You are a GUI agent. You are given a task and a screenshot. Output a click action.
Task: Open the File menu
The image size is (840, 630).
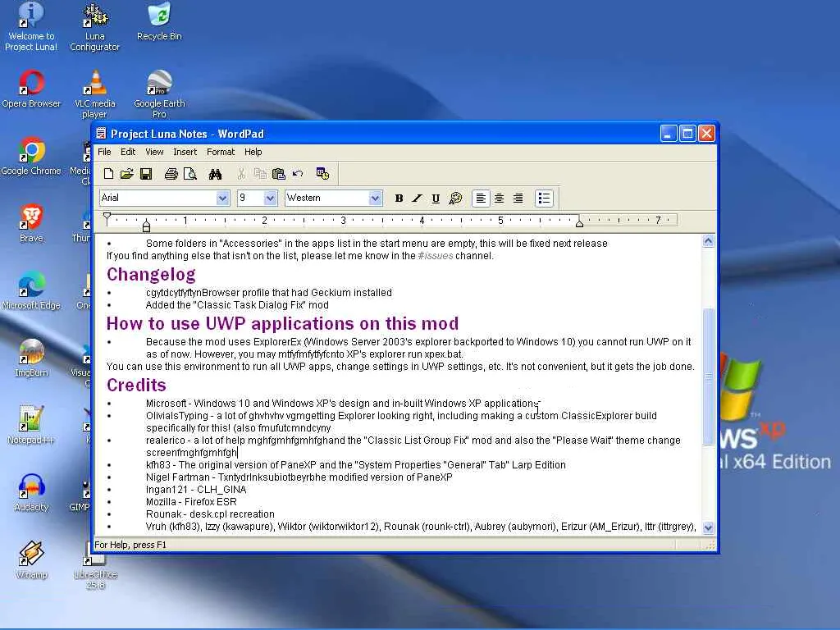point(104,152)
